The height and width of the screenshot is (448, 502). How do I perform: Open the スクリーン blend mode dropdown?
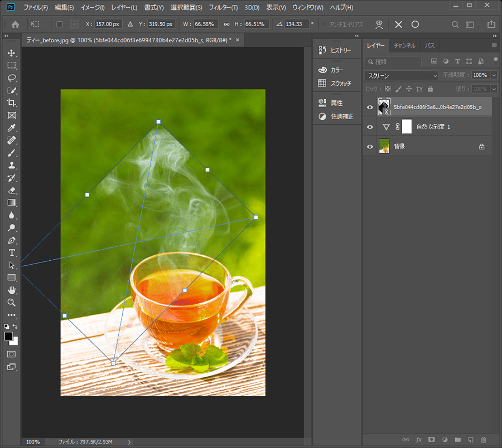coord(402,75)
